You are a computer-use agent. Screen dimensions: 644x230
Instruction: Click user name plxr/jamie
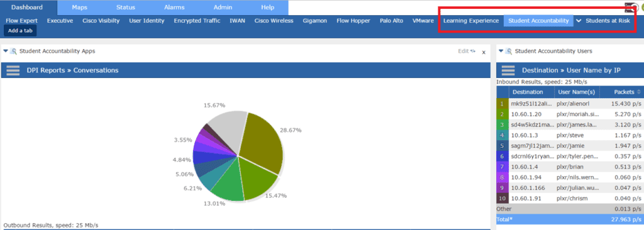pos(570,146)
